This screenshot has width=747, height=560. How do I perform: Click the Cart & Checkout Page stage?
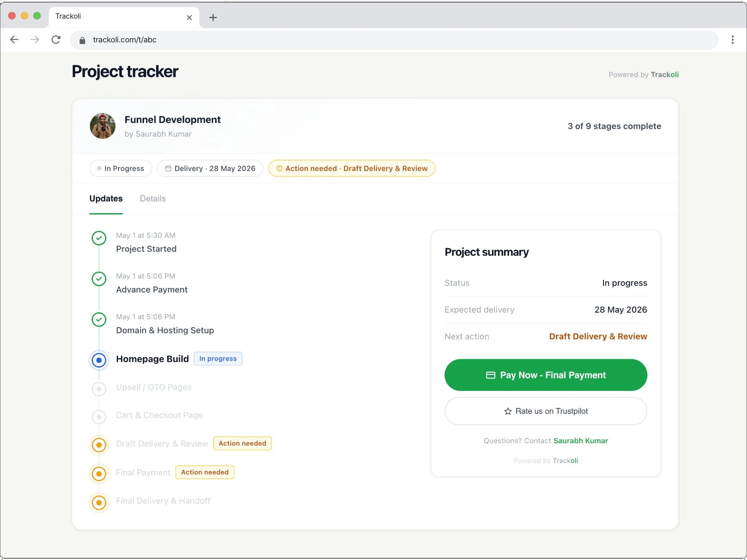[x=159, y=415]
